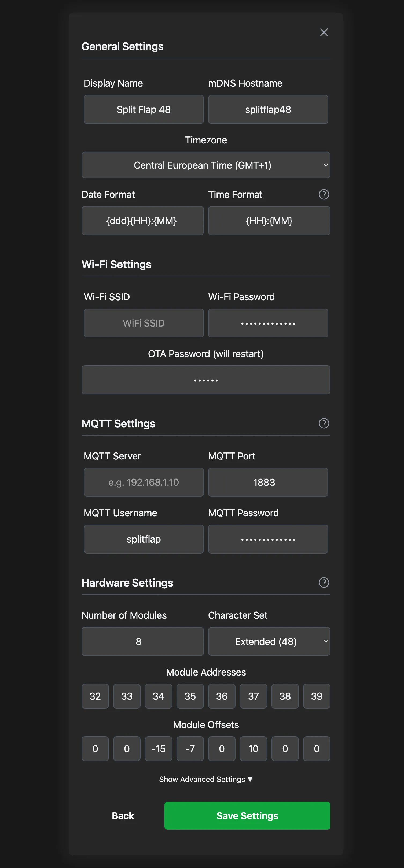The width and height of the screenshot is (404, 868).
Task: Expand the Character Set dropdown
Action: tap(269, 641)
